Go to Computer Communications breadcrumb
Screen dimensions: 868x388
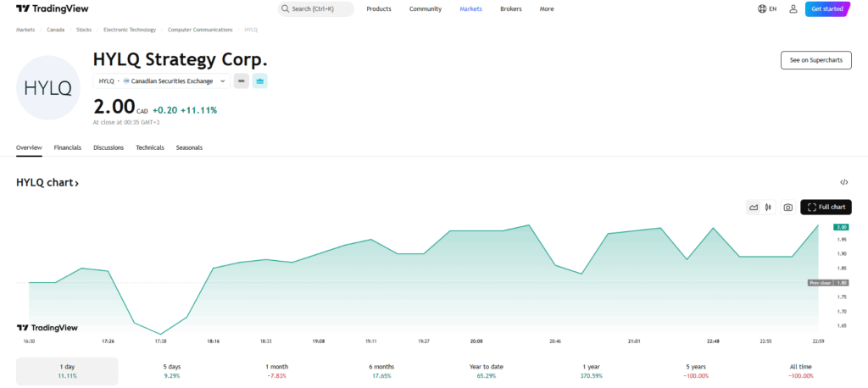tap(200, 30)
